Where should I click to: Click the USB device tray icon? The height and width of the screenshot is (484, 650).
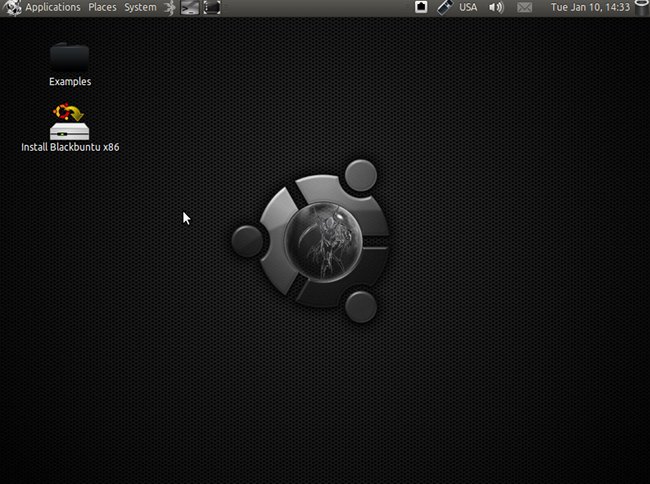point(444,7)
